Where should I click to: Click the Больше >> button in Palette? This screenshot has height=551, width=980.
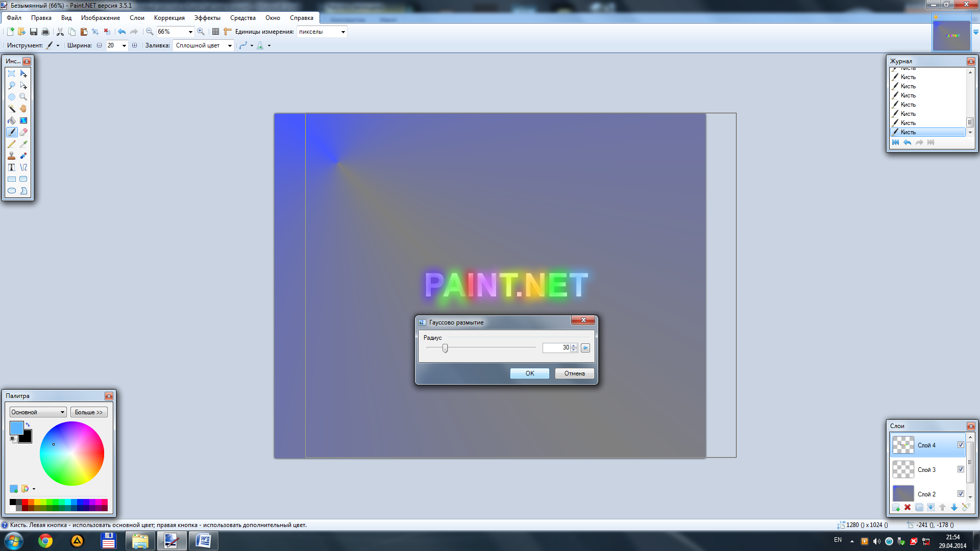(x=89, y=412)
